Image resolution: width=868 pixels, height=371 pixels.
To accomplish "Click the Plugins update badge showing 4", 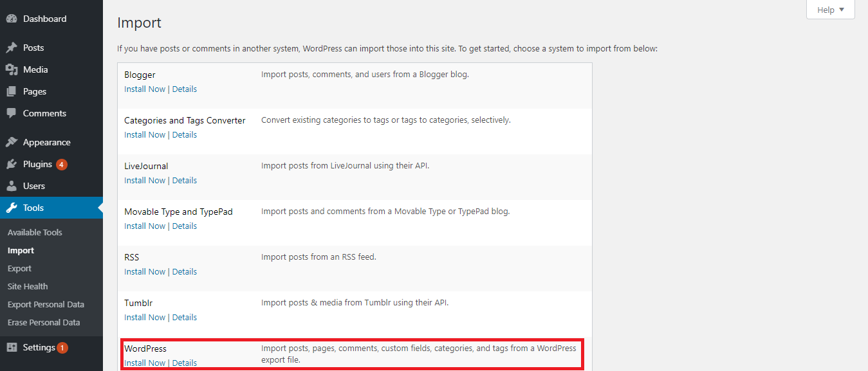I will [62, 165].
